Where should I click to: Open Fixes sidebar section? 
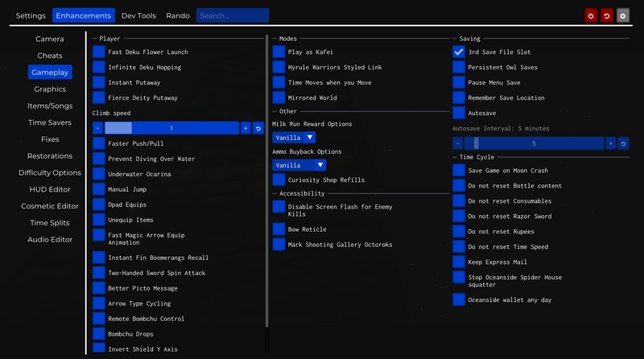tap(50, 139)
